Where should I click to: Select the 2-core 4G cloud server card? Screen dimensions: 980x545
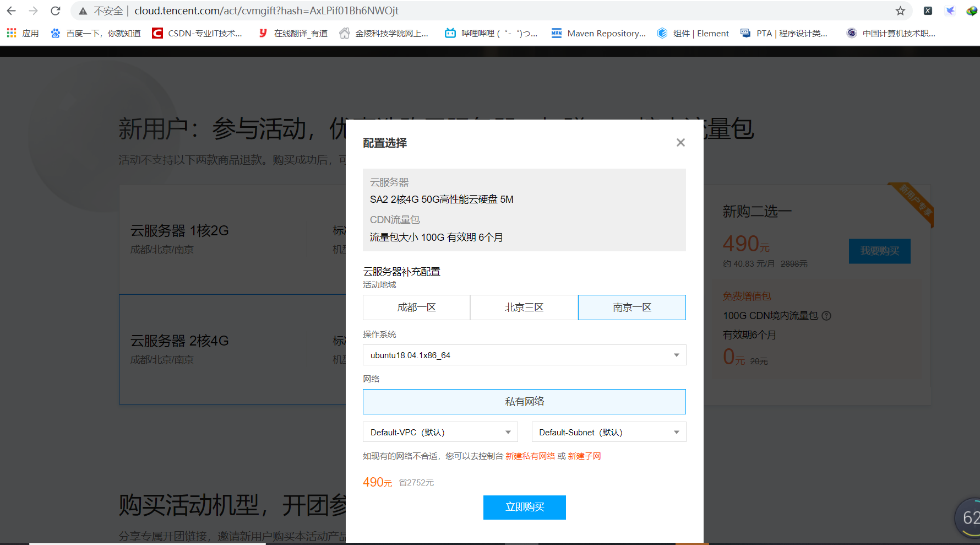click(232, 349)
